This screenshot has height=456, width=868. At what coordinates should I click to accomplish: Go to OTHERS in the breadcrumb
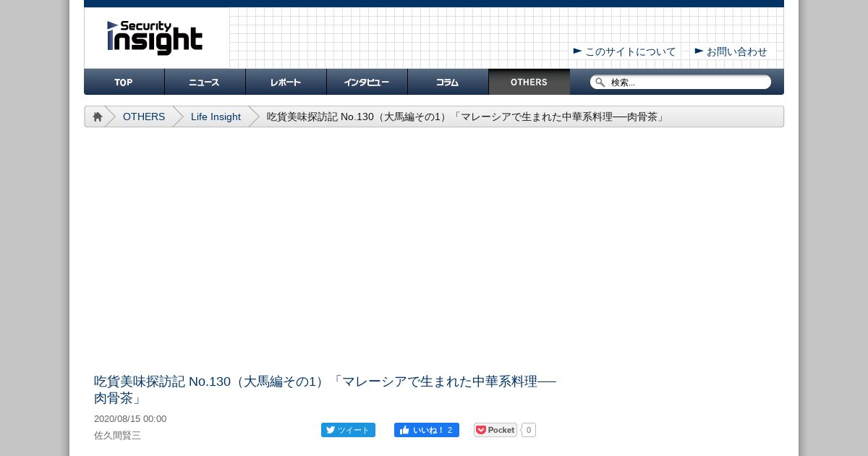(144, 117)
